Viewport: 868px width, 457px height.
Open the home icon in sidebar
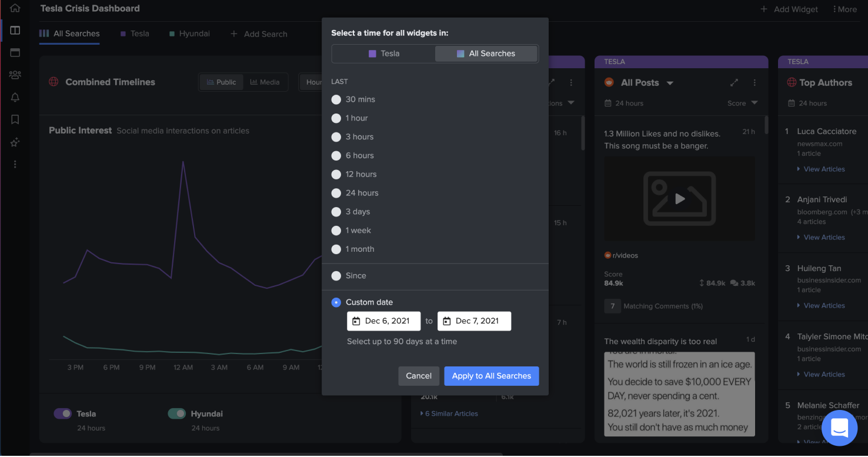click(15, 8)
